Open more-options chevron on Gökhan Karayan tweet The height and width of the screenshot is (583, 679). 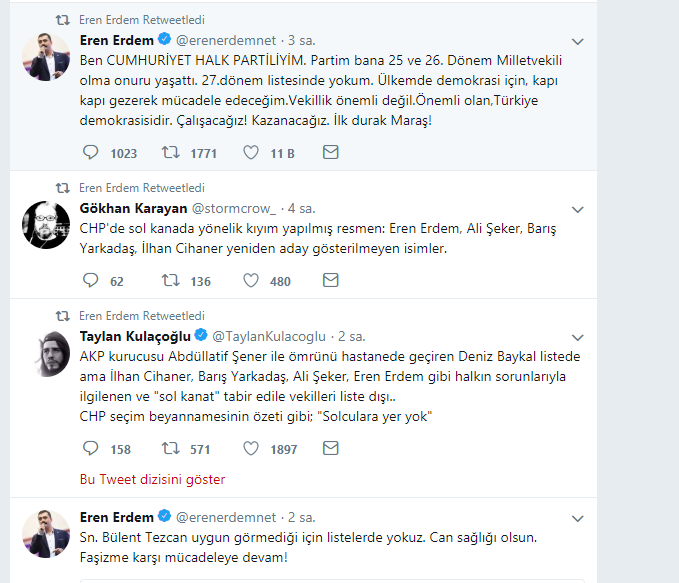pos(576,209)
